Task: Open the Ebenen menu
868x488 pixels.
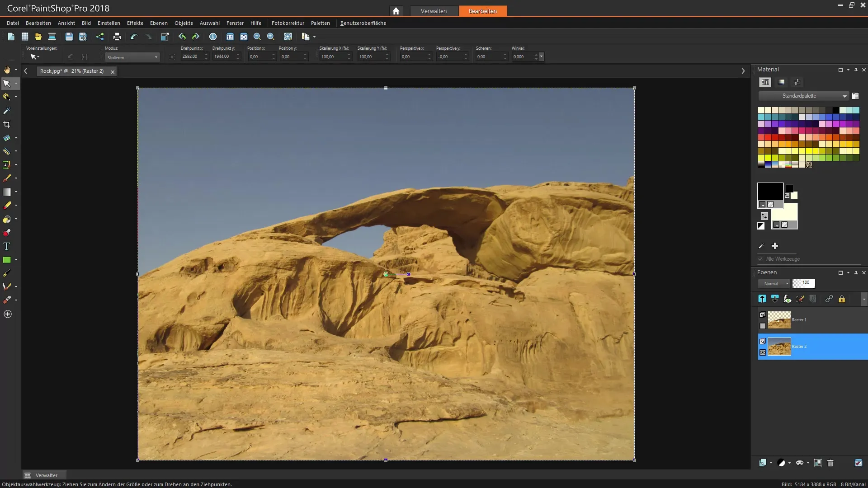Action: [159, 23]
